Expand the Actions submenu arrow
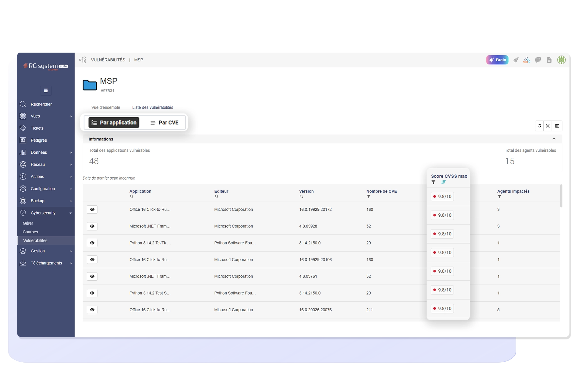588x390 pixels. [71, 177]
